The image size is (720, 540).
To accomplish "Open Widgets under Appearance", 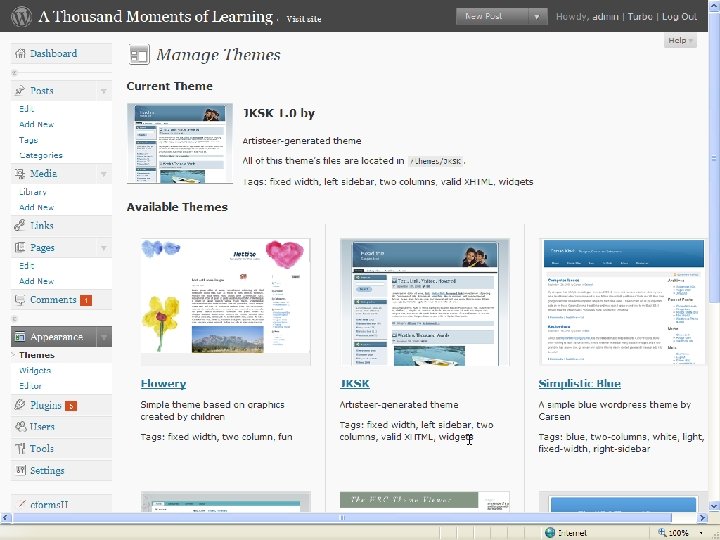I will 35,371.
